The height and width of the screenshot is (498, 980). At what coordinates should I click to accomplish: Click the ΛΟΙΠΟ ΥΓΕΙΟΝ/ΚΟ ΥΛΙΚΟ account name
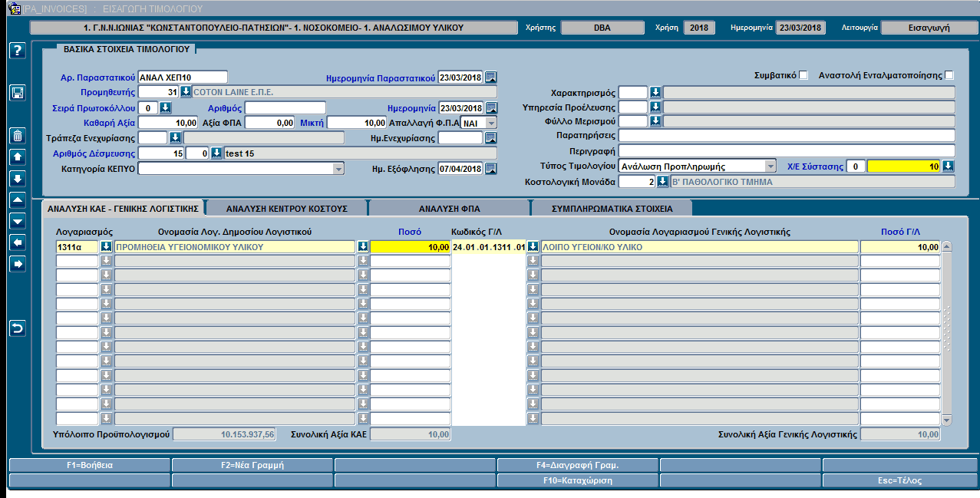[x=699, y=247]
